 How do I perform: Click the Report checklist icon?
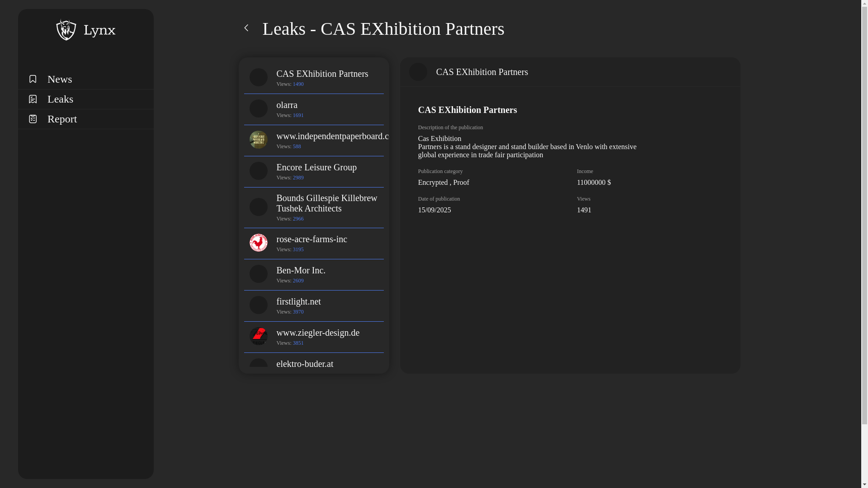(x=33, y=119)
